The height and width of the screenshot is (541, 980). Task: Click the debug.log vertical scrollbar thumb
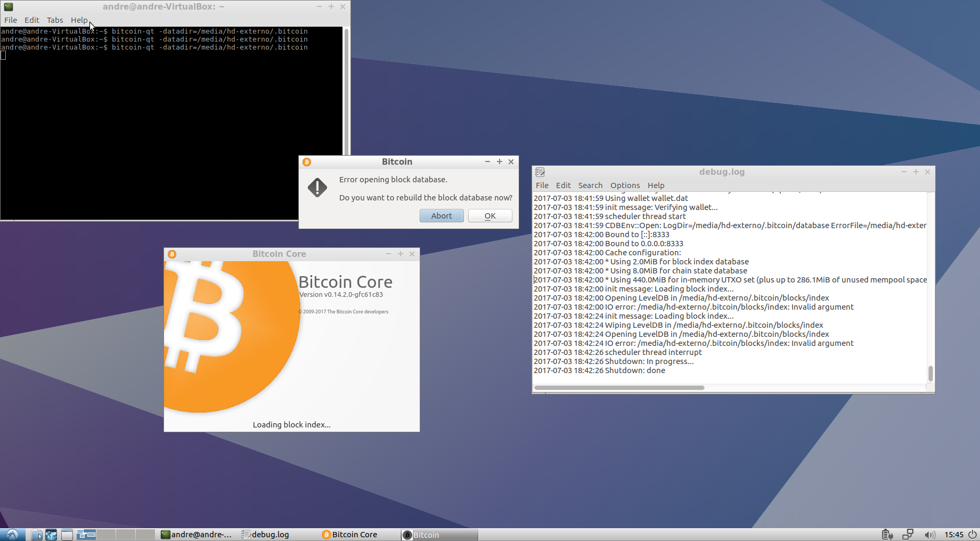pyautogui.click(x=930, y=374)
